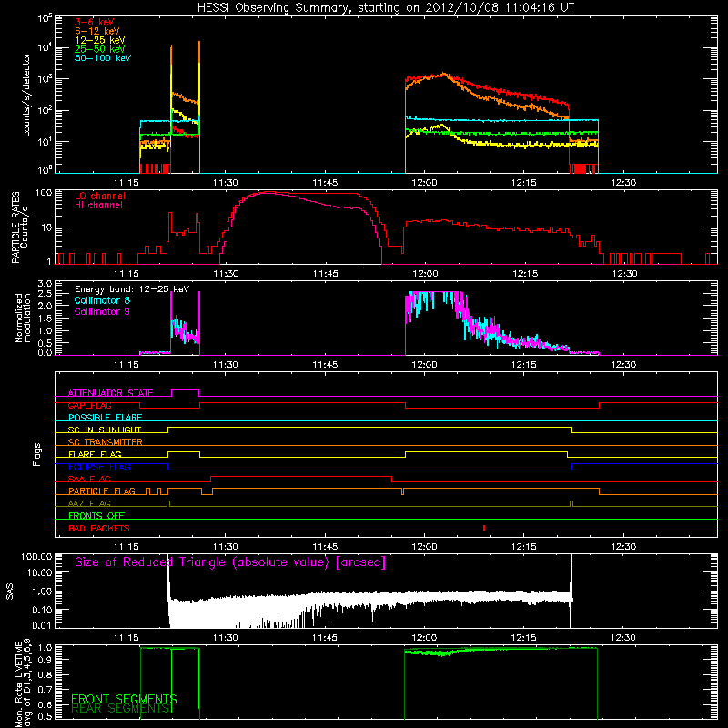Select the 50-100 keV legend entry
The image size is (728, 728).
pos(103,58)
